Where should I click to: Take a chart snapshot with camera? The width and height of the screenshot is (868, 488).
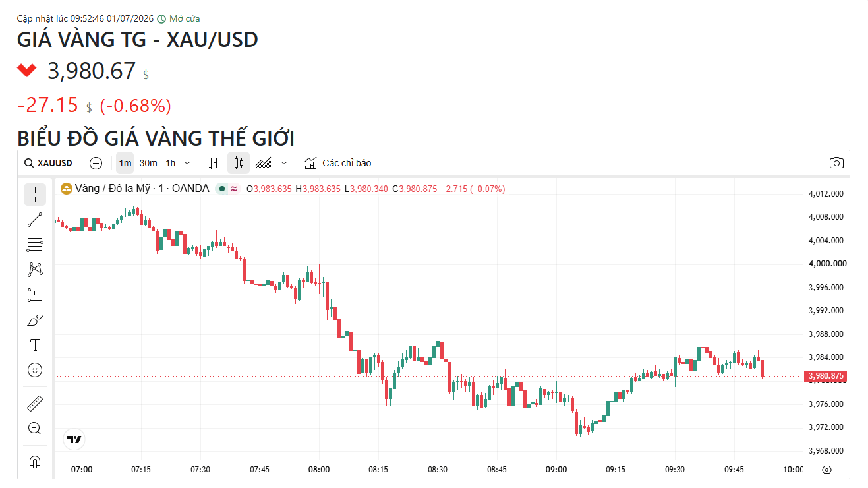point(836,163)
